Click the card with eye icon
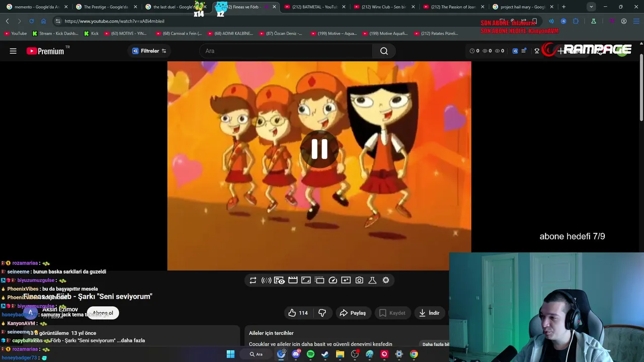The width and height of the screenshot is (644, 362). 279,281
